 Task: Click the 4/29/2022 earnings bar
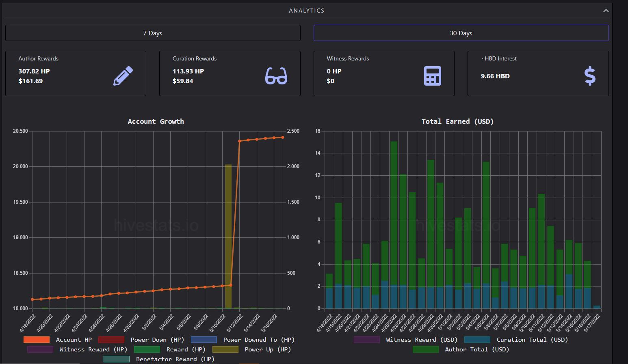point(431,234)
